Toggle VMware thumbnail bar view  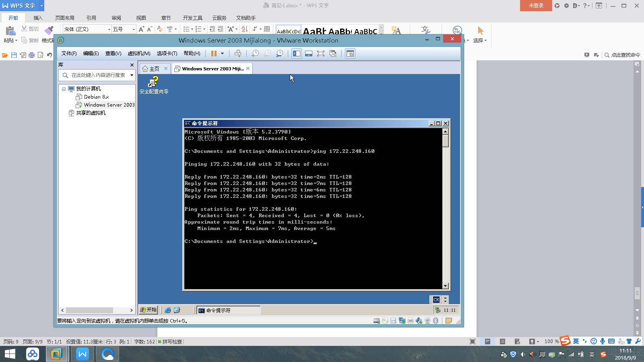(x=309, y=53)
